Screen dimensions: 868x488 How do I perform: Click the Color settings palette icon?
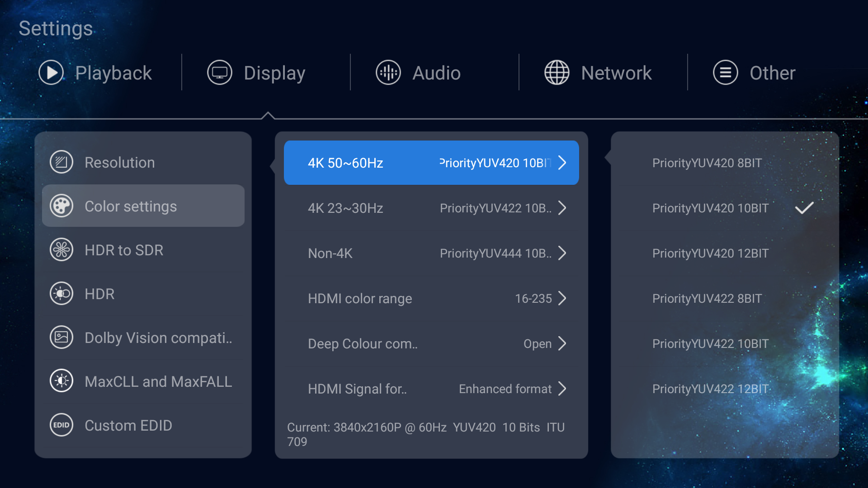point(61,206)
